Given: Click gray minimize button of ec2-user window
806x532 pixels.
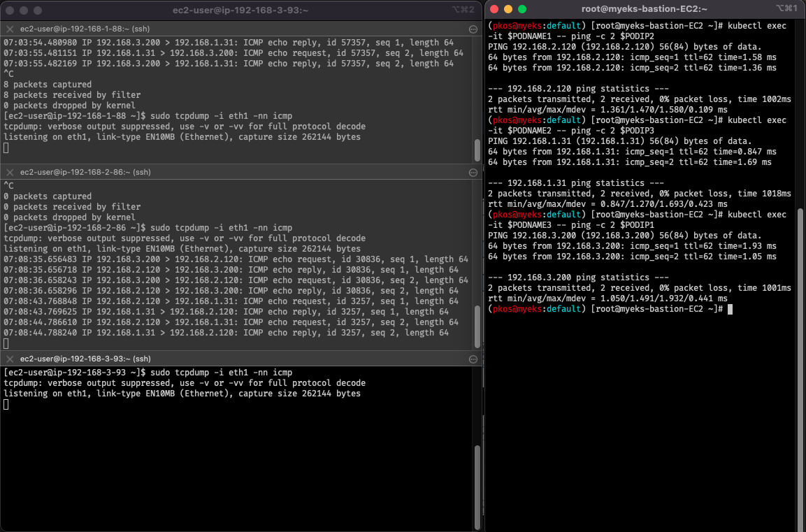Looking at the screenshot, I should pyautogui.click(x=24, y=10).
